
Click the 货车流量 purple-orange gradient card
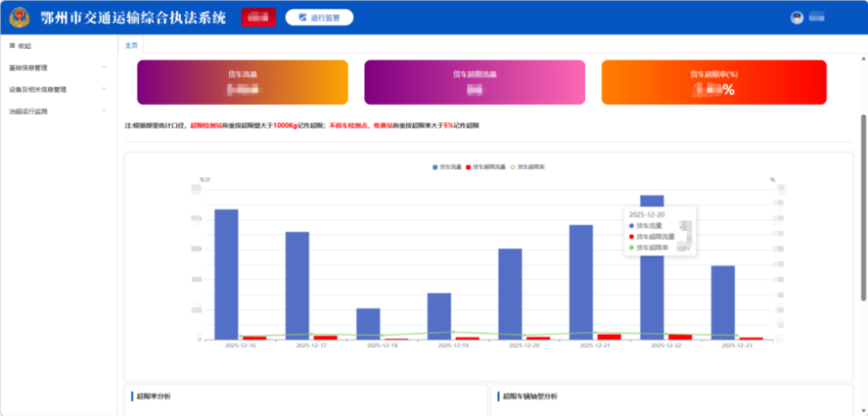(x=243, y=82)
